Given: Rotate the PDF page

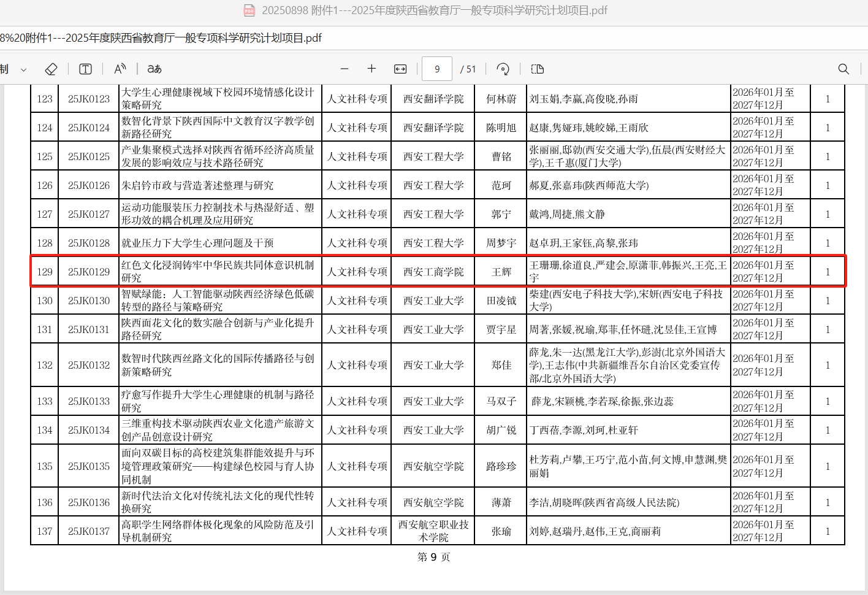Looking at the screenshot, I should click(503, 69).
